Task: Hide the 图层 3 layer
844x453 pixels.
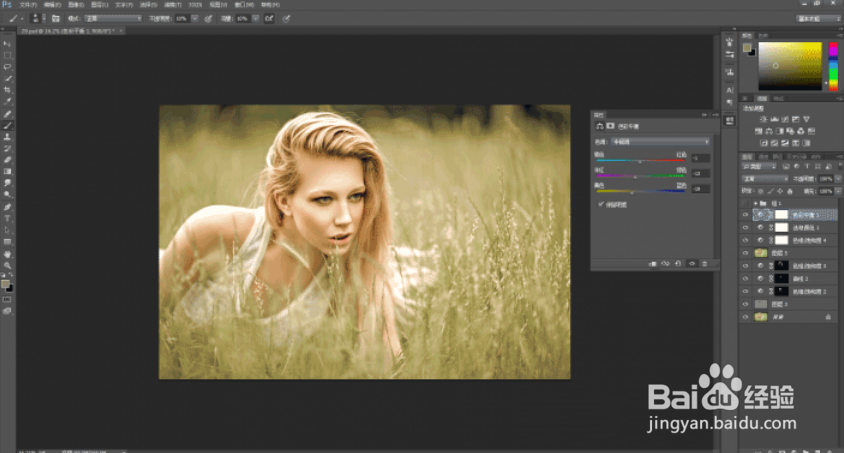Action: click(x=745, y=304)
